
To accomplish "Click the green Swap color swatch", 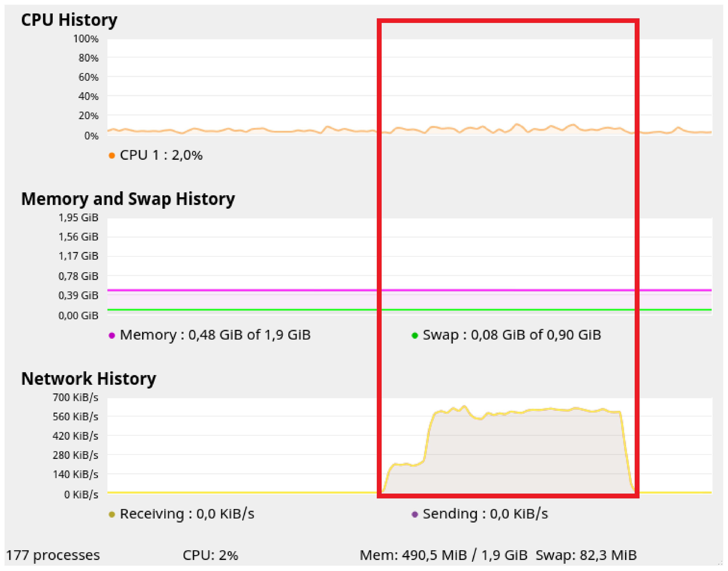I will point(415,335).
